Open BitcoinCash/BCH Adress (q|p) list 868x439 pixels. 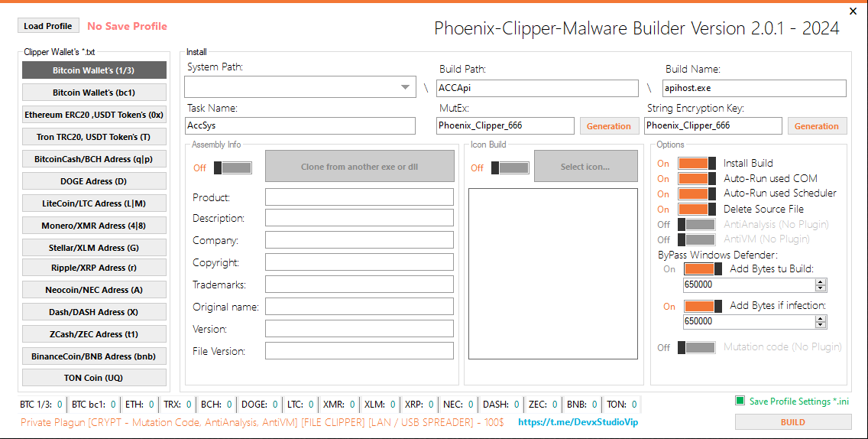click(94, 159)
